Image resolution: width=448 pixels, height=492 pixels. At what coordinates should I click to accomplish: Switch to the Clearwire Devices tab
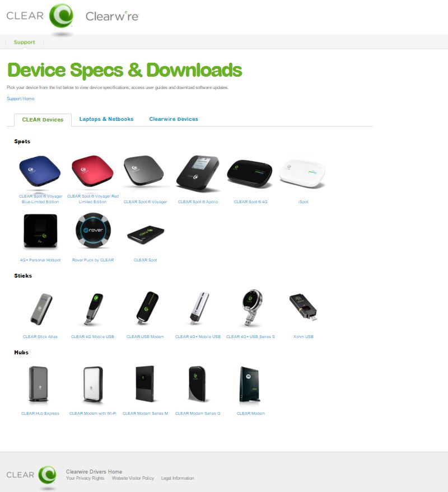[x=174, y=119]
